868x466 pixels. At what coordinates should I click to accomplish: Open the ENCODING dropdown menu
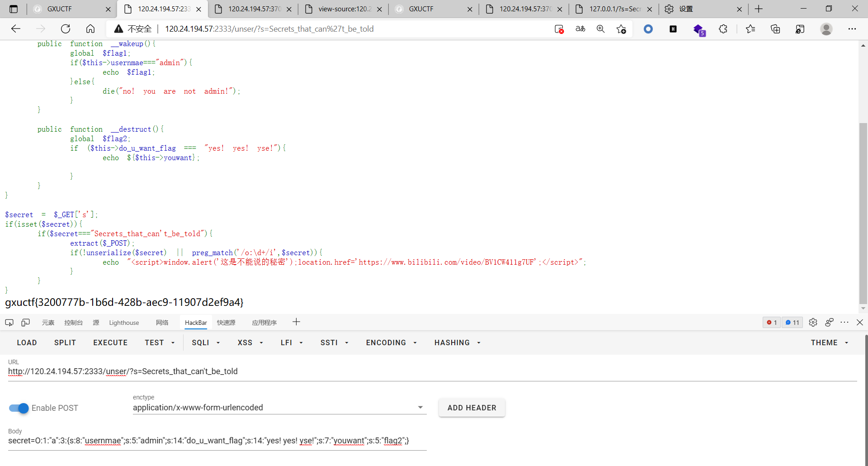(391, 343)
